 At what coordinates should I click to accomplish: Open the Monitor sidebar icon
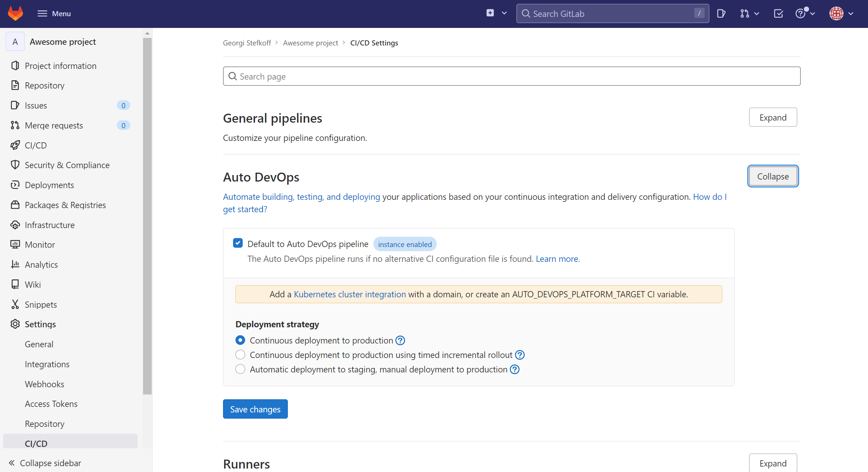15,244
